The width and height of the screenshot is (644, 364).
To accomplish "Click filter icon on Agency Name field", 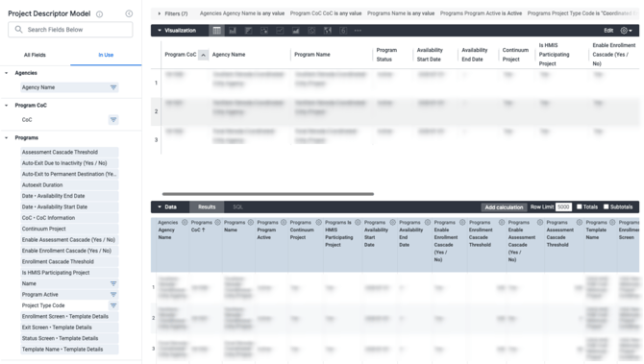I will tap(113, 87).
